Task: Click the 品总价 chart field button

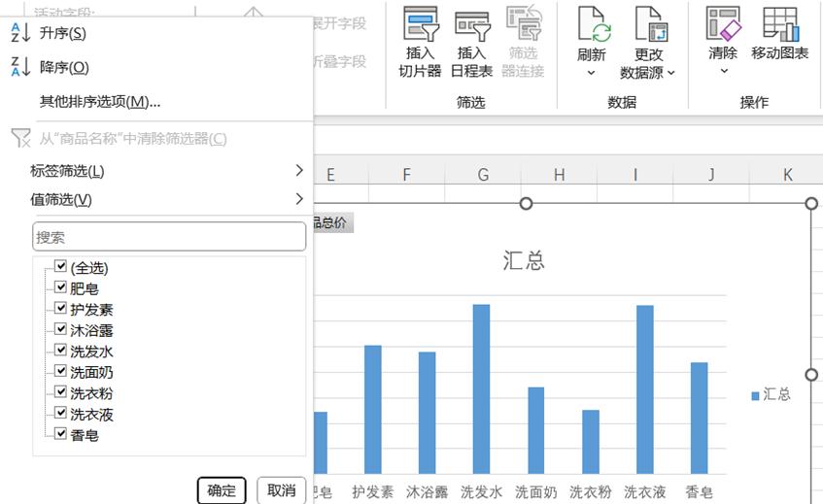Action: click(x=332, y=222)
